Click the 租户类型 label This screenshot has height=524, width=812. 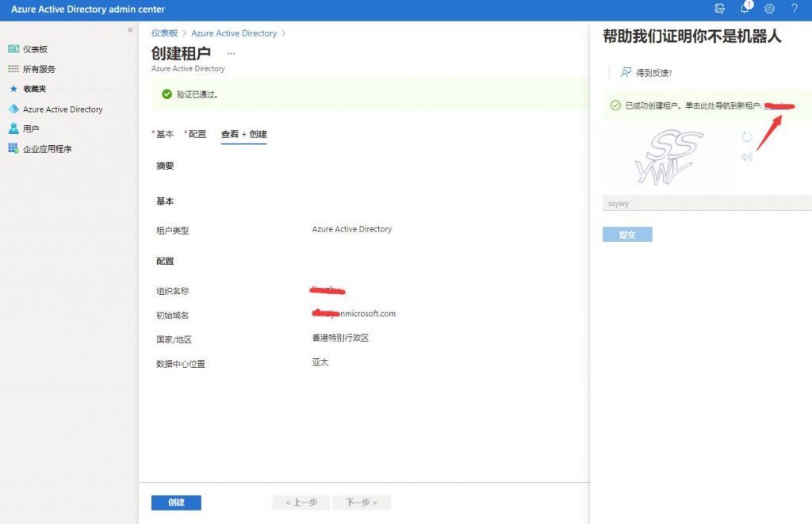[x=172, y=231]
